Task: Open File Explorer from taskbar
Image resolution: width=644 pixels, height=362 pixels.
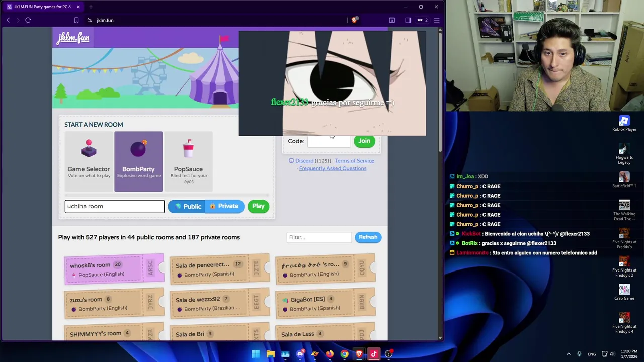Action: point(271,354)
